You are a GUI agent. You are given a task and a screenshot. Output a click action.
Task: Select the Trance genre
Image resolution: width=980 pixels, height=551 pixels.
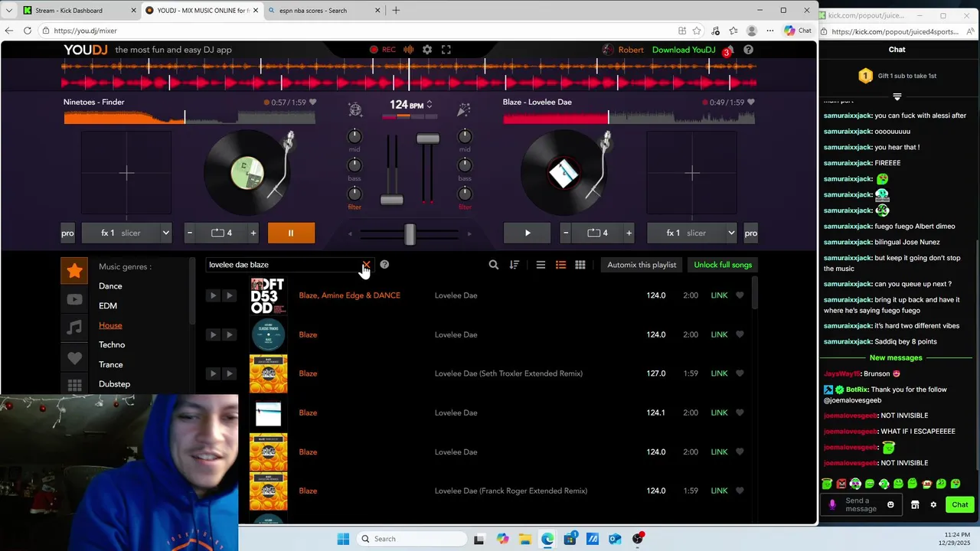tap(111, 364)
